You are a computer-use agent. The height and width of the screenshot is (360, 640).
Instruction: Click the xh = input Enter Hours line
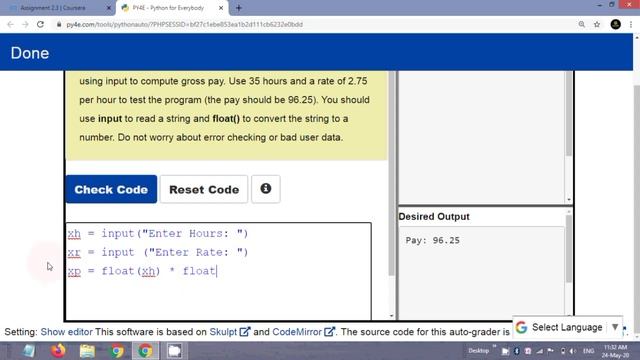click(x=158, y=233)
